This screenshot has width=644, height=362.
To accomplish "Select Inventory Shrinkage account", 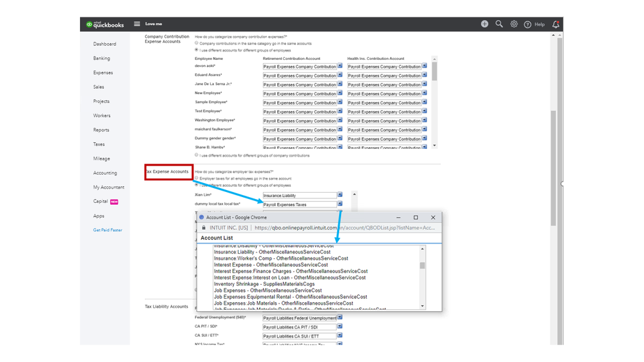I will point(264,284).
